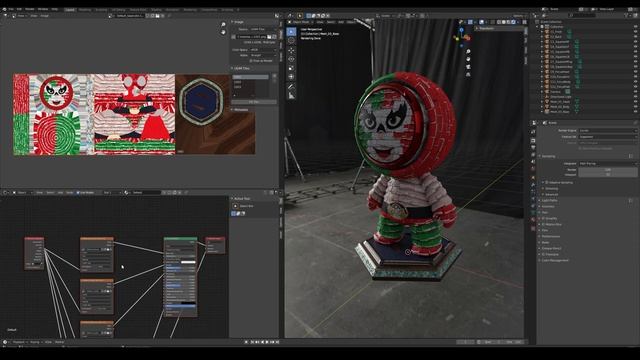The width and height of the screenshot is (640, 360).
Task: Toggle camera view gizmo in 3D viewport
Action: 468,67
